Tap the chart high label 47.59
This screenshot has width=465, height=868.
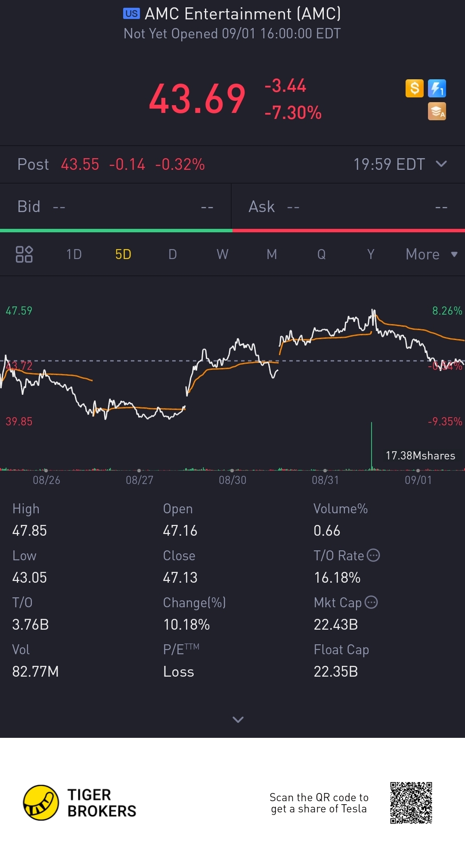click(x=19, y=311)
